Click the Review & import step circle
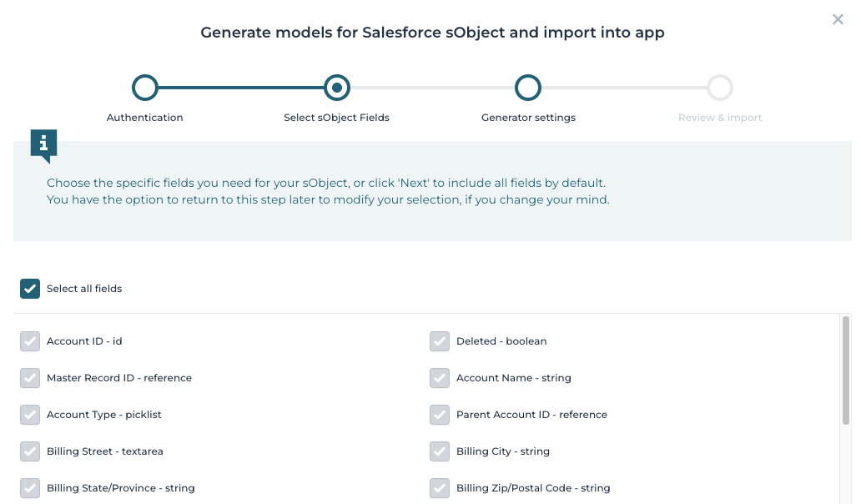This screenshot has width=861, height=504. (719, 87)
